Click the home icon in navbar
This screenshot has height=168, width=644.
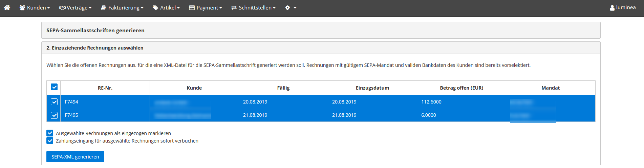coord(7,7)
